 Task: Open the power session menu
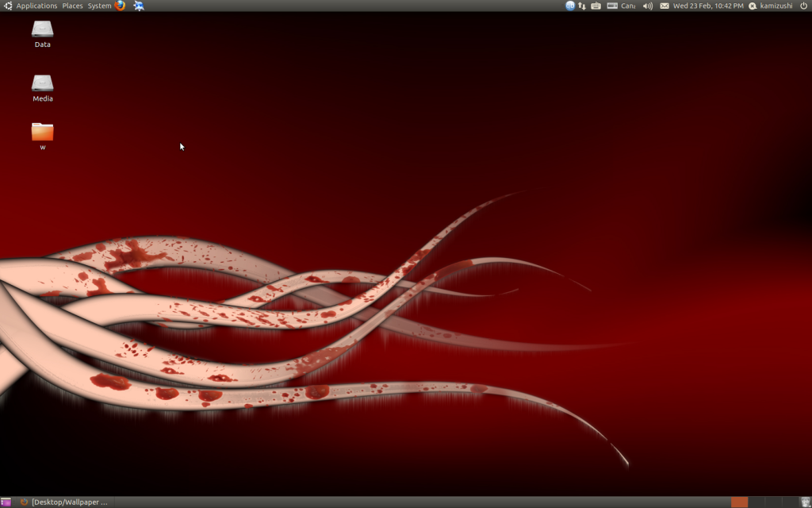click(803, 6)
